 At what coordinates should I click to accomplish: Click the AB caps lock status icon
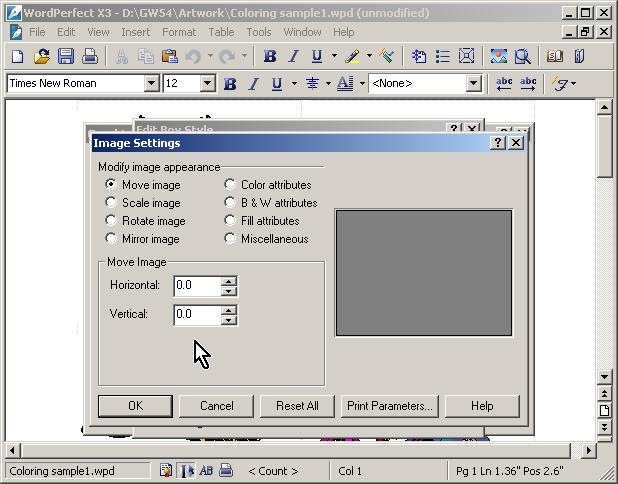206,471
